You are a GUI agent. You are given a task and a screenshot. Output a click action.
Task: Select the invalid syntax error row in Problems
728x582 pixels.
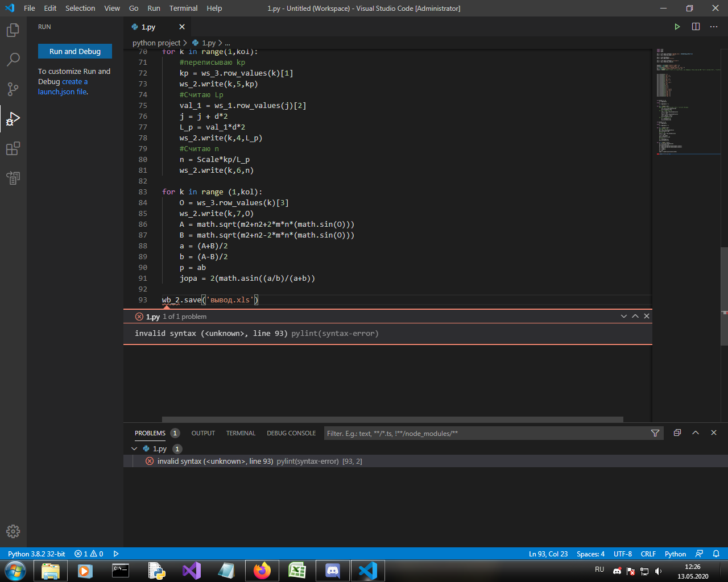coord(425,461)
